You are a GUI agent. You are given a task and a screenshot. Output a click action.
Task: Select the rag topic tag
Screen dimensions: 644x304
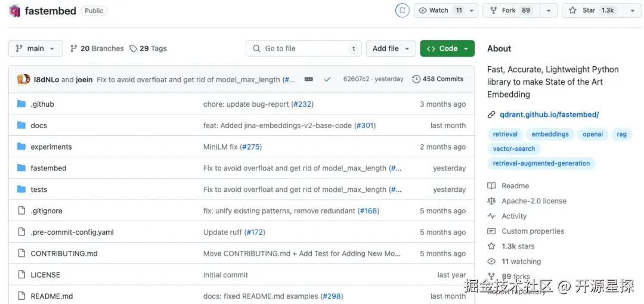(622, 134)
